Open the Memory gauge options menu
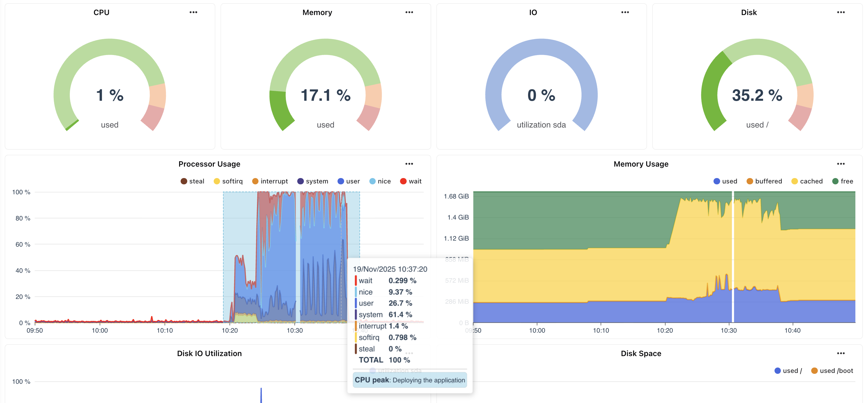Viewport: 868px width, 403px height. pos(409,12)
